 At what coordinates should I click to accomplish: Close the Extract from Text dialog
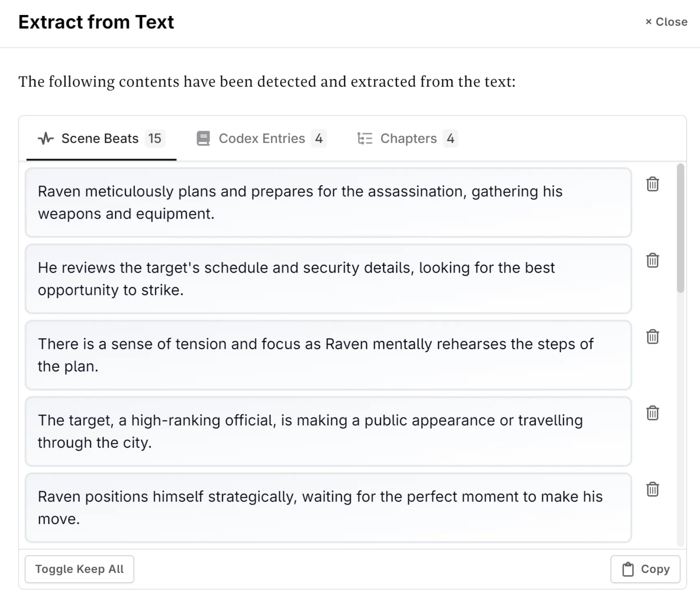pyautogui.click(x=666, y=22)
